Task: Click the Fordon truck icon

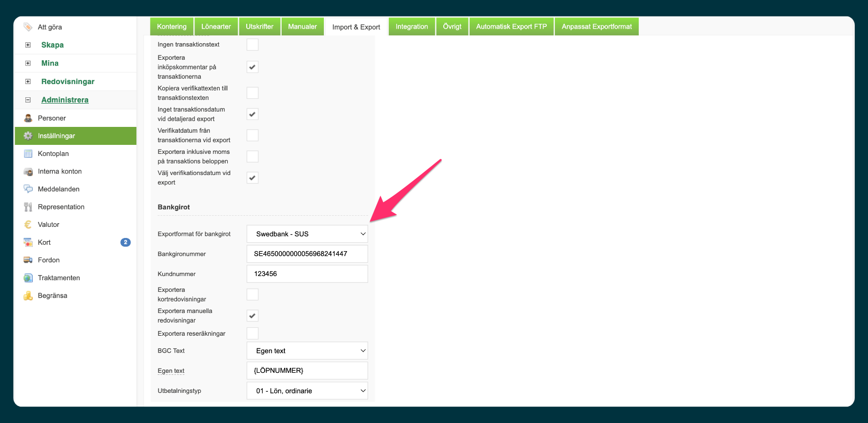Action: tap(28, 260)
